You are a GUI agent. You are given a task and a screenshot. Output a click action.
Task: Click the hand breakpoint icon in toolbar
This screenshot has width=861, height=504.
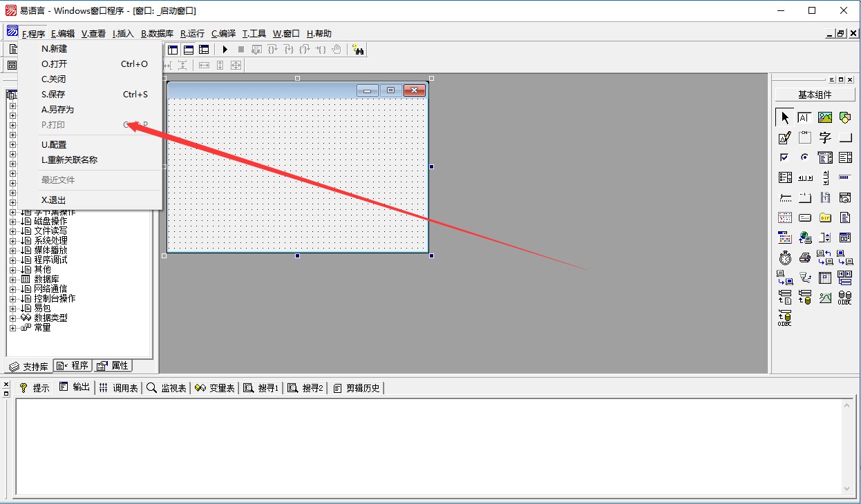tap(337, 50)
